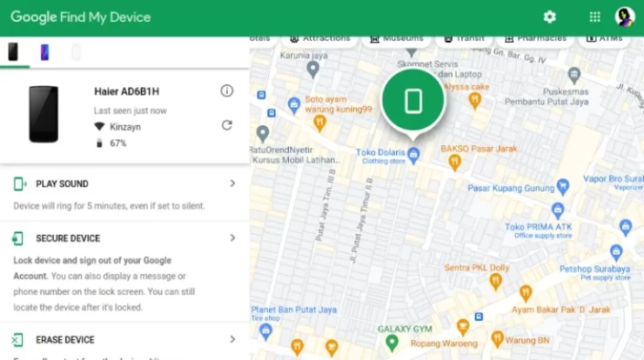Expand the Play Sound option chevron
The image size is (644, 360).
(232, 183)
